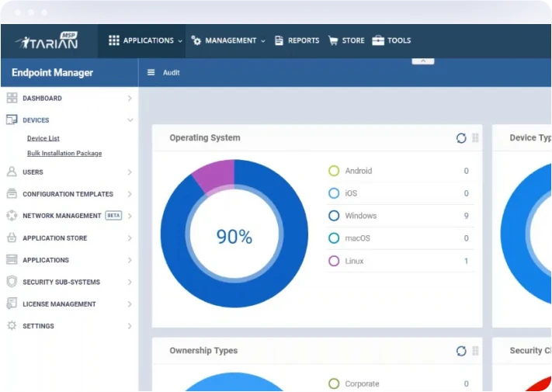Click the Applications sidebar server icon
552x392 pixels.
[x=12, y=260]
